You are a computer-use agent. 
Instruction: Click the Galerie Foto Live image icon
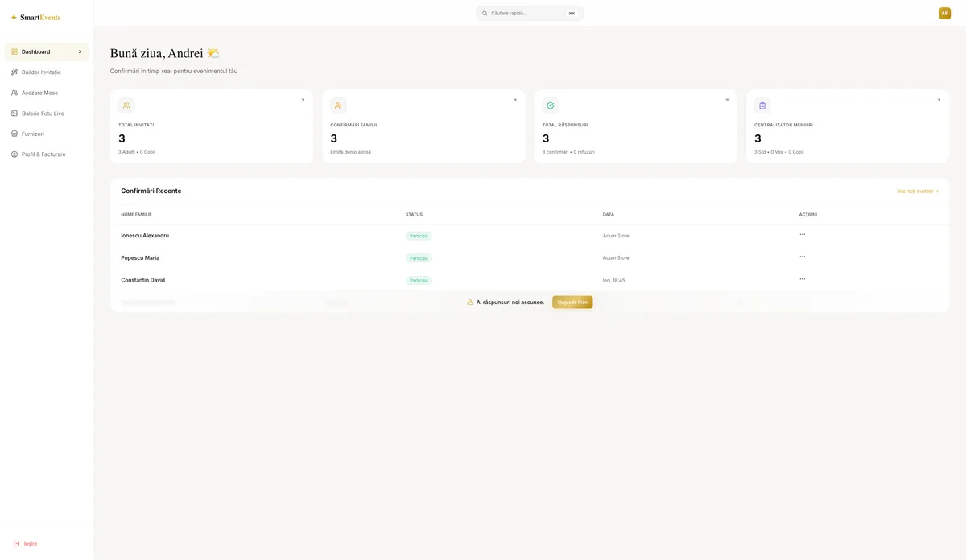click(x=14, y=113)
